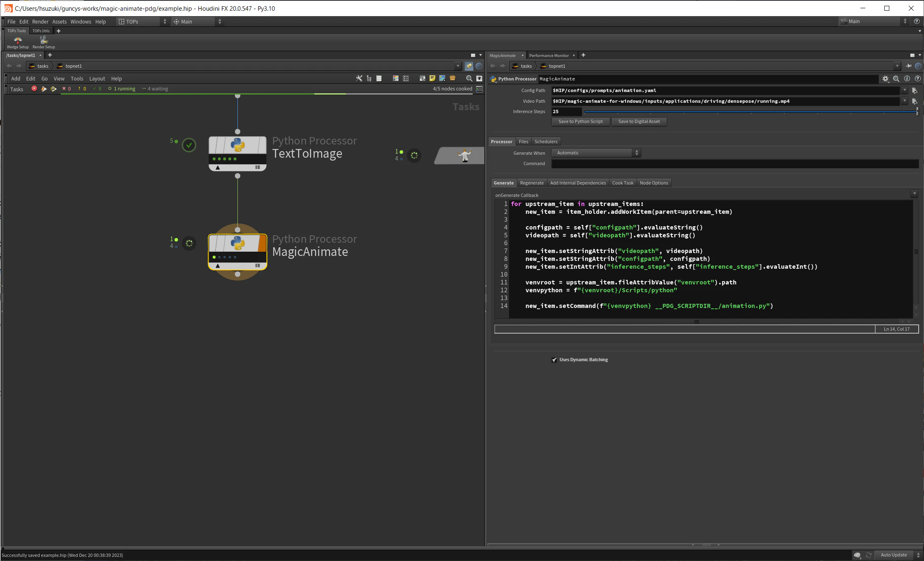Click the Render Setup shelf tool
Screen dimensions: 924x561
click(44, 42)
